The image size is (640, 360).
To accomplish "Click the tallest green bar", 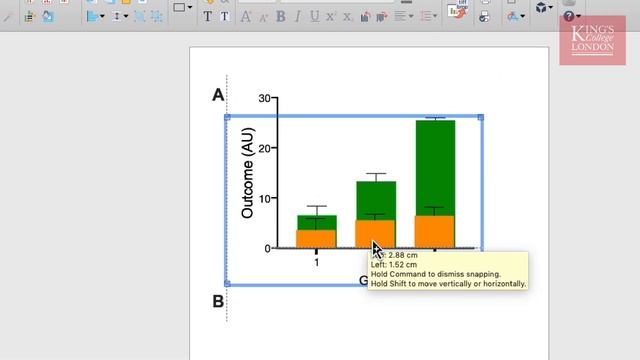I will point(436,168).
